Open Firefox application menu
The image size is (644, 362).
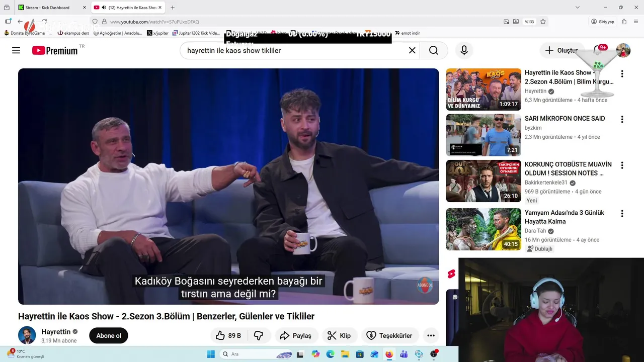click(x=636, y=22)
